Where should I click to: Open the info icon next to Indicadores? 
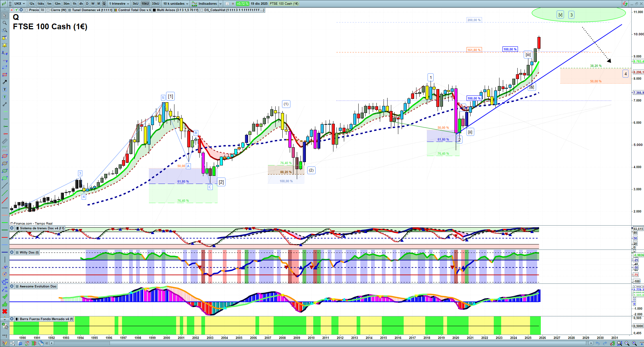[x=227, y=4]
